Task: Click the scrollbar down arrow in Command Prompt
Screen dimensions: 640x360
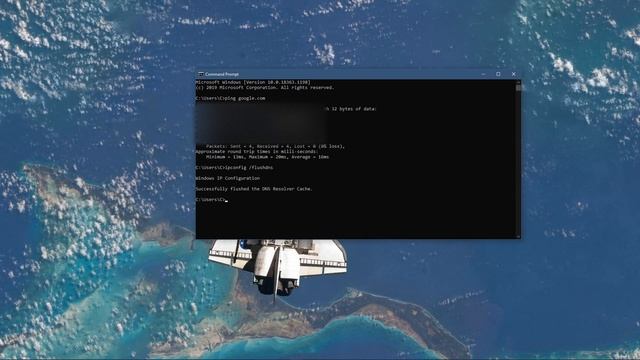Action: click(x=518, y=236)
